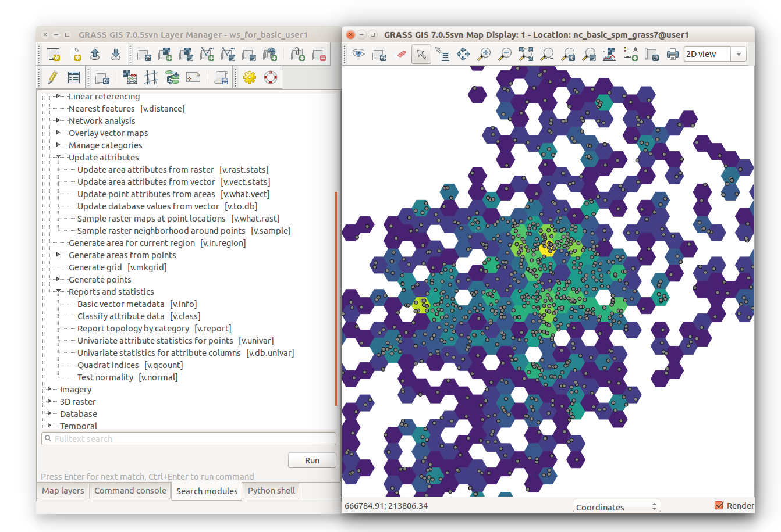Create new workspace icon
This screenshot has height=532, width=781.
[x=74, y=55]
